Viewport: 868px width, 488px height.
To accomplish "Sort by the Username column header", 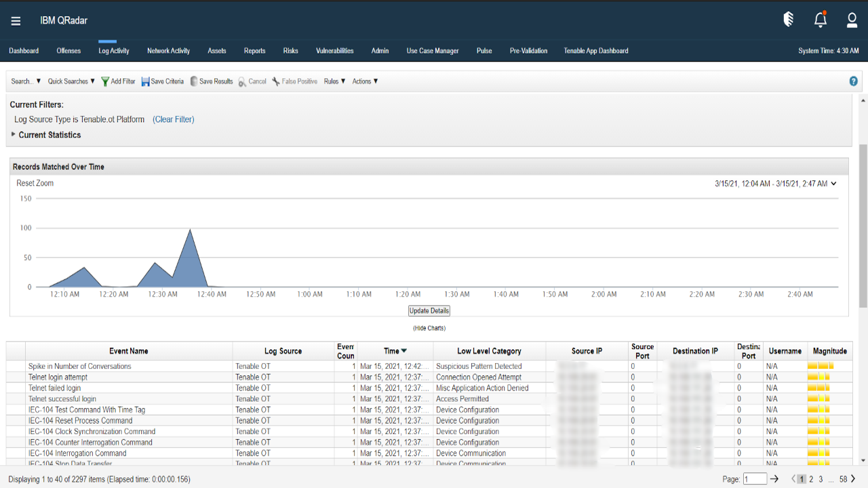I will click(785, 351).
